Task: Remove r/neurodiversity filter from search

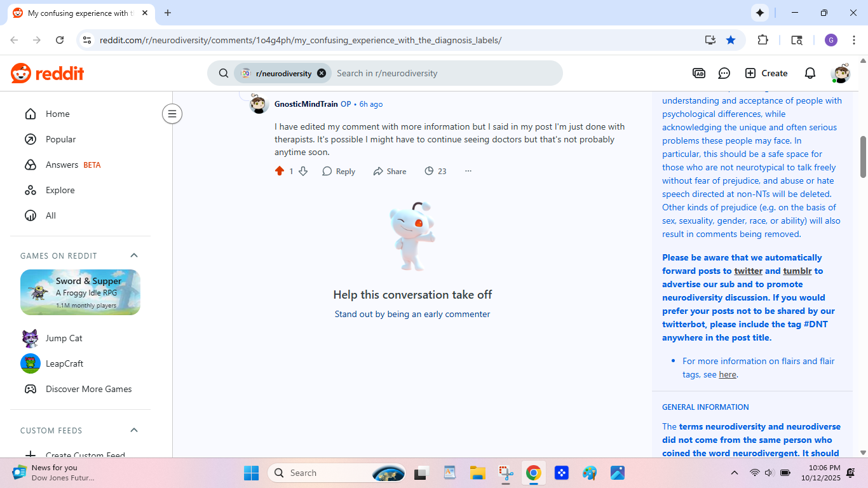Action: [x=322, y=73]
